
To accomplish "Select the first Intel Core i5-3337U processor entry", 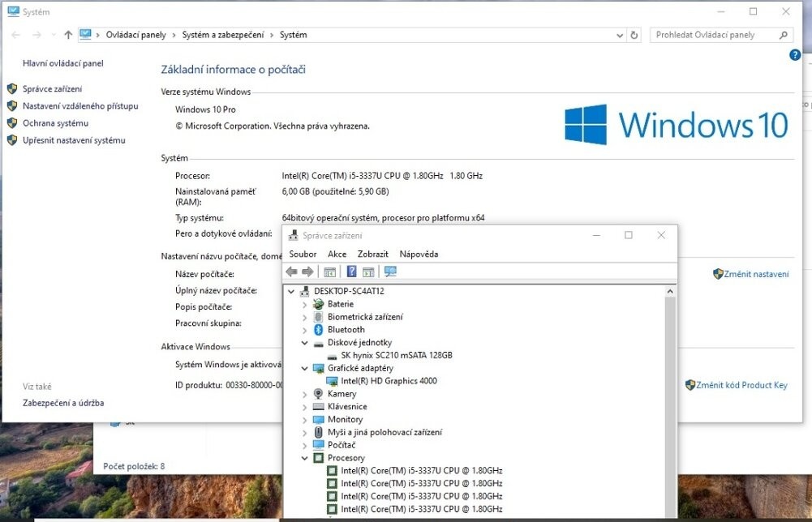I will (422, 471).
